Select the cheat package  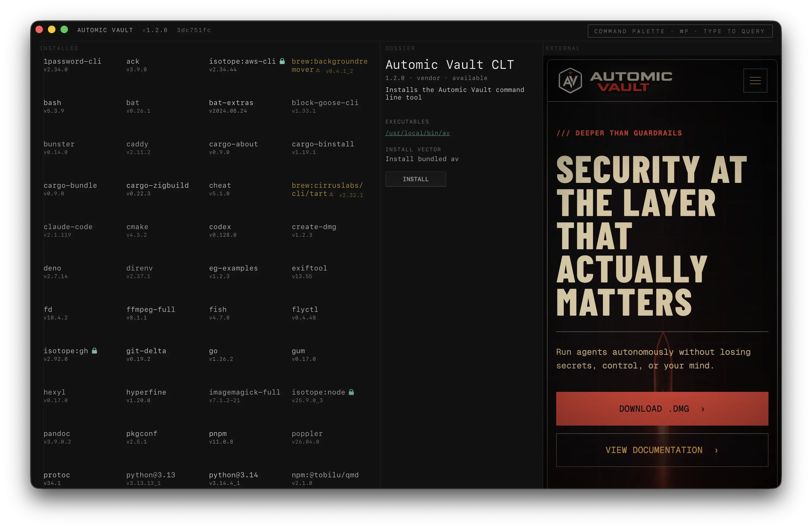pyautogui.click(x=220, y=189)
